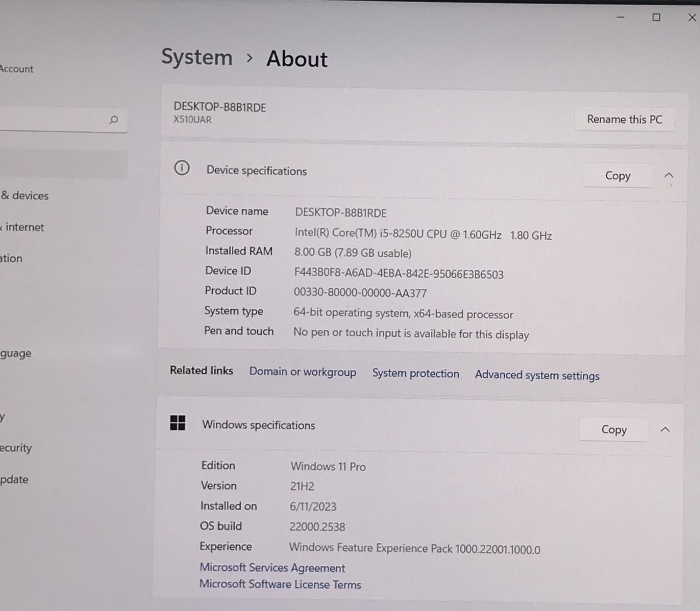
Task: Collapse the Windows specifications section
Action: click(x=665, y=429)
